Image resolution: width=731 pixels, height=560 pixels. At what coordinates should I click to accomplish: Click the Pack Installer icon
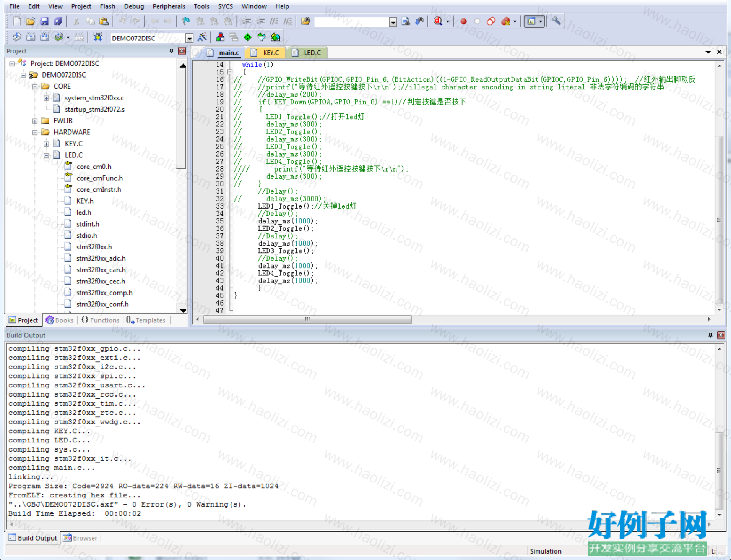coord(275,37)
